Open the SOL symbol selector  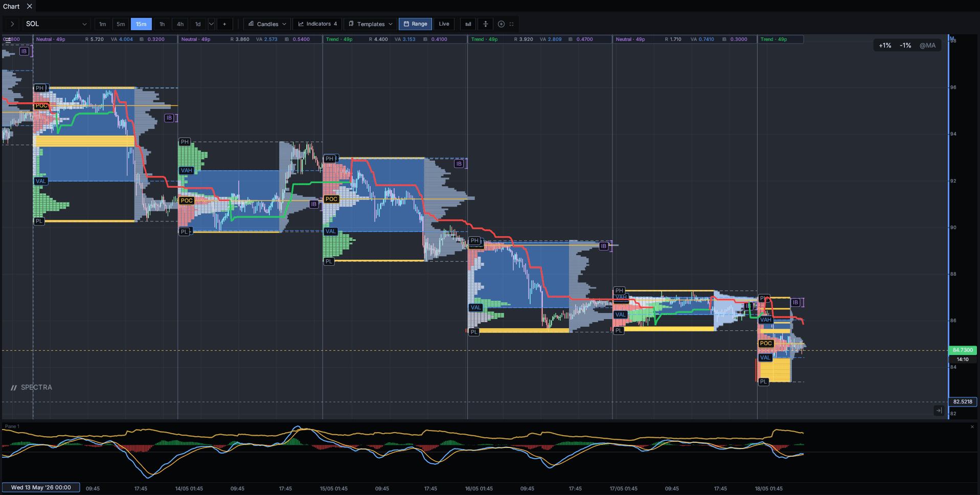(56, 24)
